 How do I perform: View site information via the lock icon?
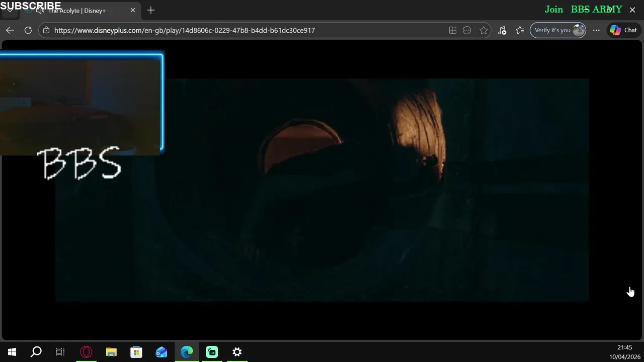click(46, 30)
